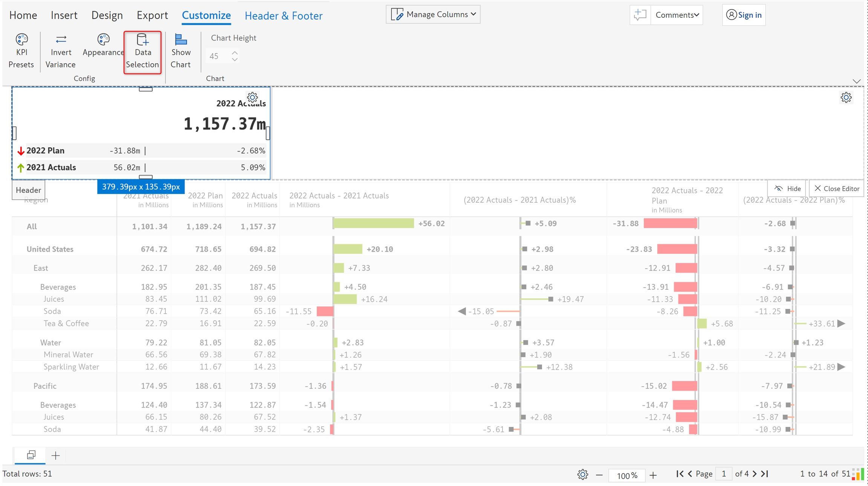Click Invert Variance icon
The height and width of the screenshot is (486, 868).
[x=61, y=40]
